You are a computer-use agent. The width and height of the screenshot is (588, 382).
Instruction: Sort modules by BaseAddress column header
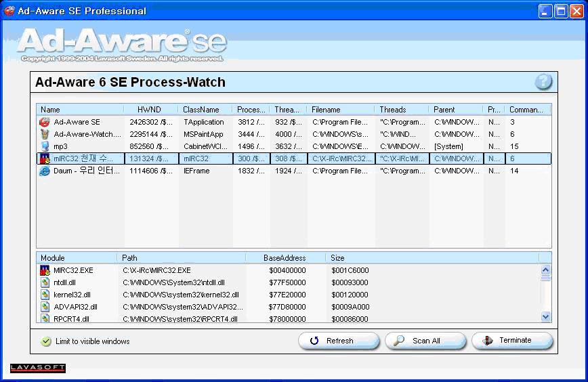pos(285,258)
